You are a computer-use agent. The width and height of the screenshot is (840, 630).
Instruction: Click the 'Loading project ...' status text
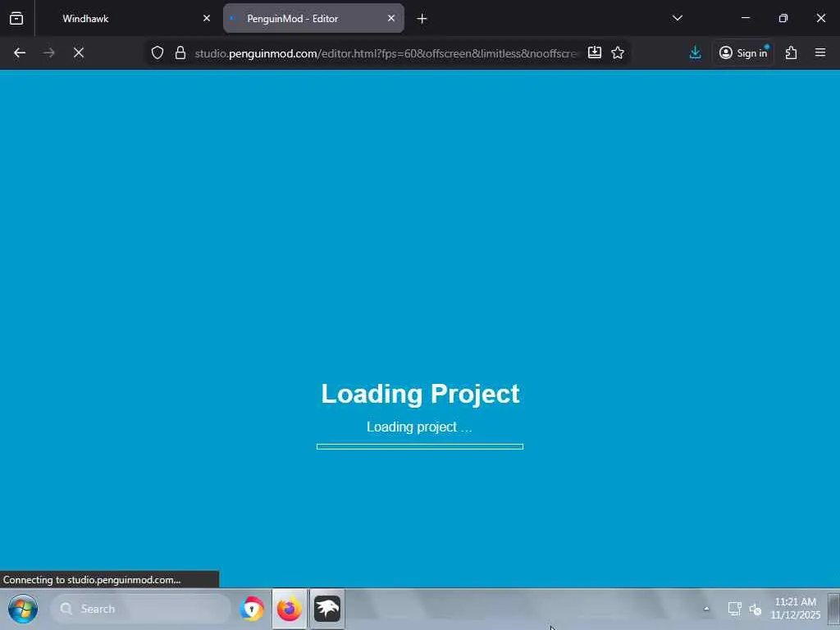[419, 427]
